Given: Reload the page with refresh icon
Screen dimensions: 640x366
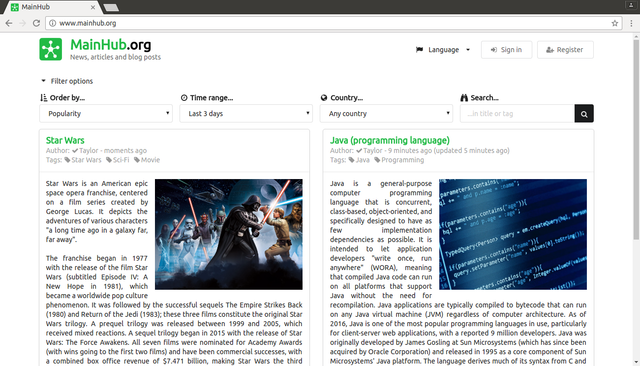Looking at the screenshot, I should [x=36, y=23].
